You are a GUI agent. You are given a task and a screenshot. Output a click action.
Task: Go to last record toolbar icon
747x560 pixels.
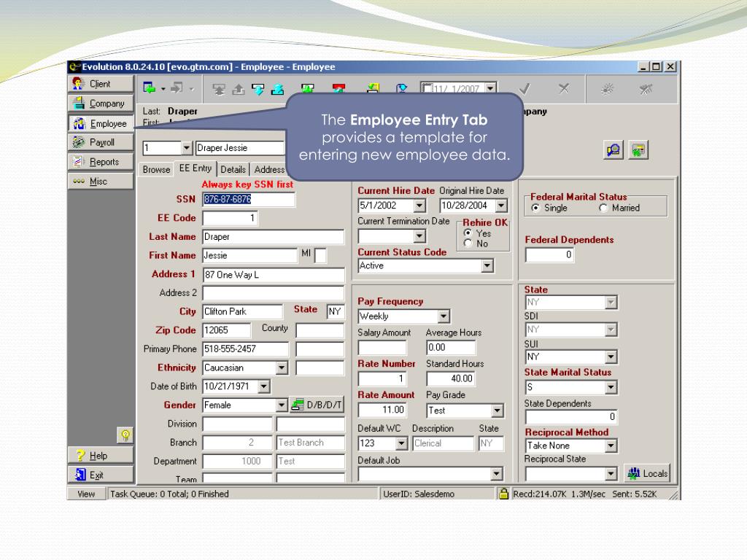(277, 89)
